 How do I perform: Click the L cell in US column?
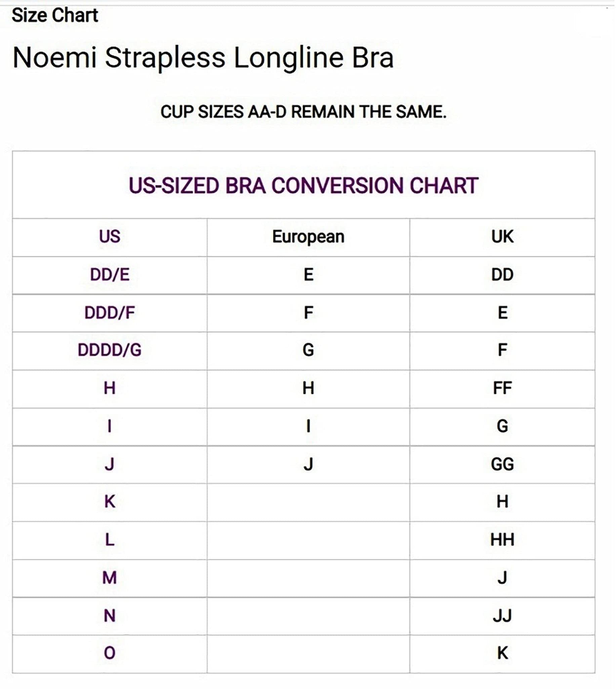pyautogui.click(x=110, y=540)
